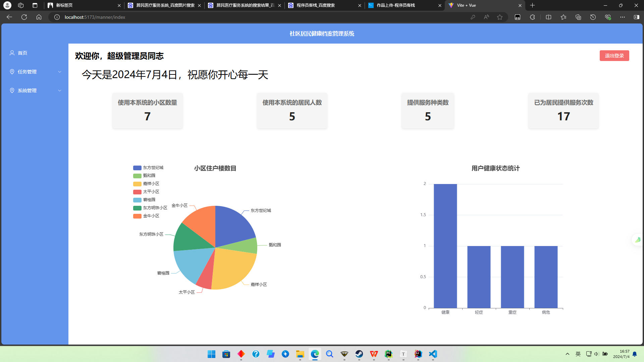Open the collections icon
Viewport: 644px width, 362px height.
click(x=578, y=17)
